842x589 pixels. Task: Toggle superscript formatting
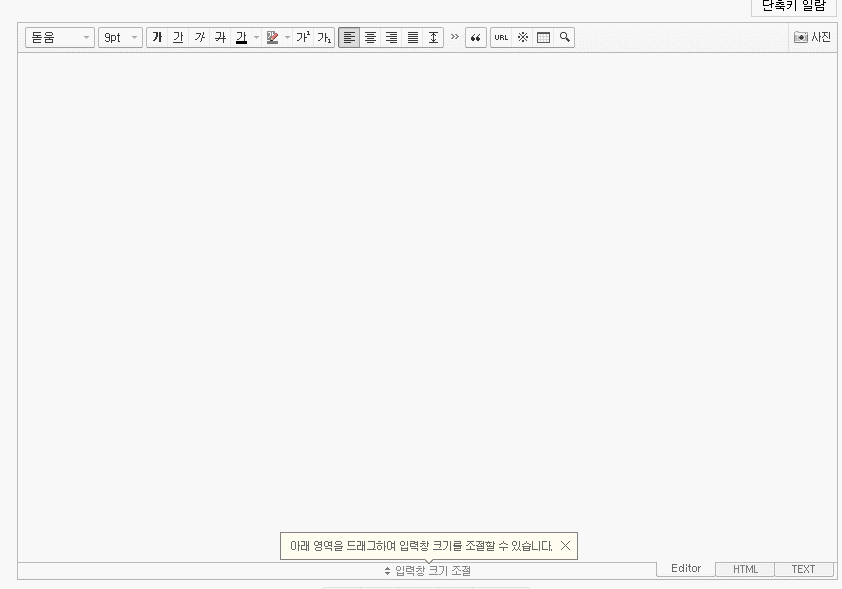coord(302,37)
